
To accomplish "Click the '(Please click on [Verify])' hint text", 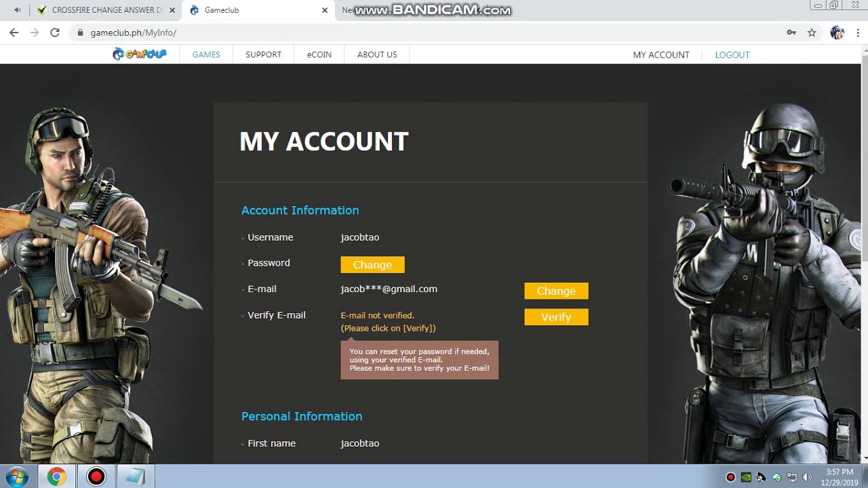I will tap(388, 328).
